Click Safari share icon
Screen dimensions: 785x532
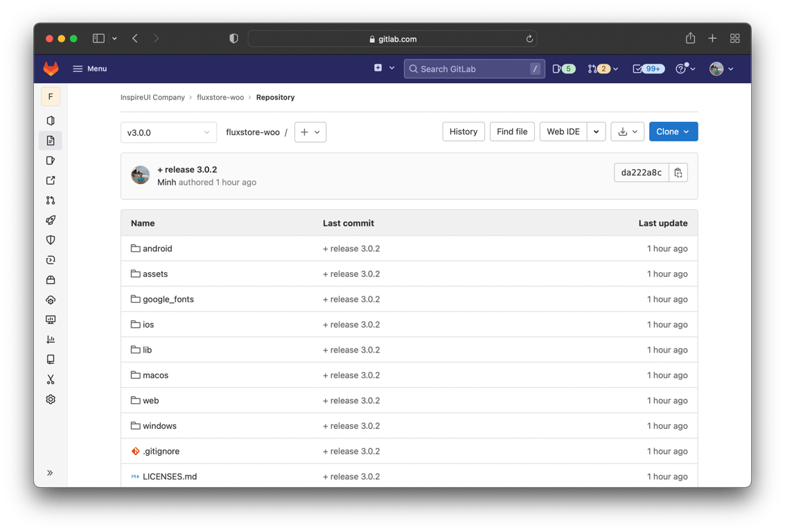pyautogui.click(x=690, y=38)
